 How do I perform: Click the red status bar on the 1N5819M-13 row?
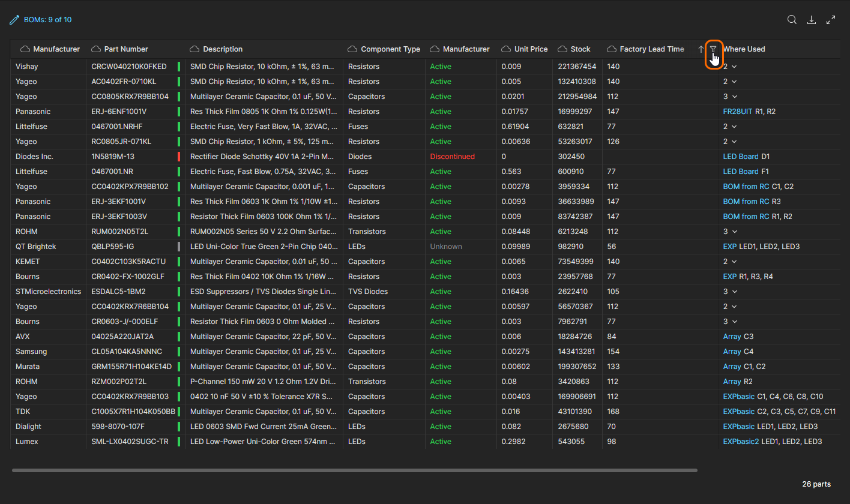(x=179, y=157)
